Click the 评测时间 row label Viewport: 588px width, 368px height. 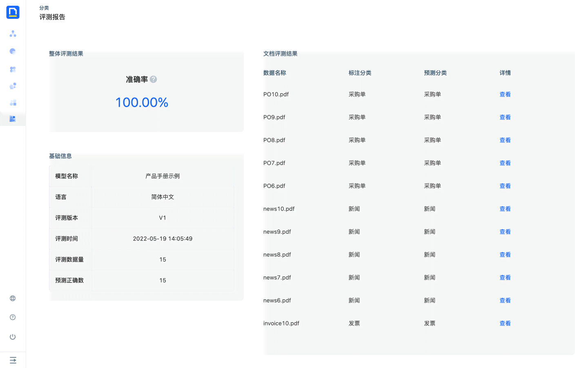pyautogui.click(x=67, y=239)
